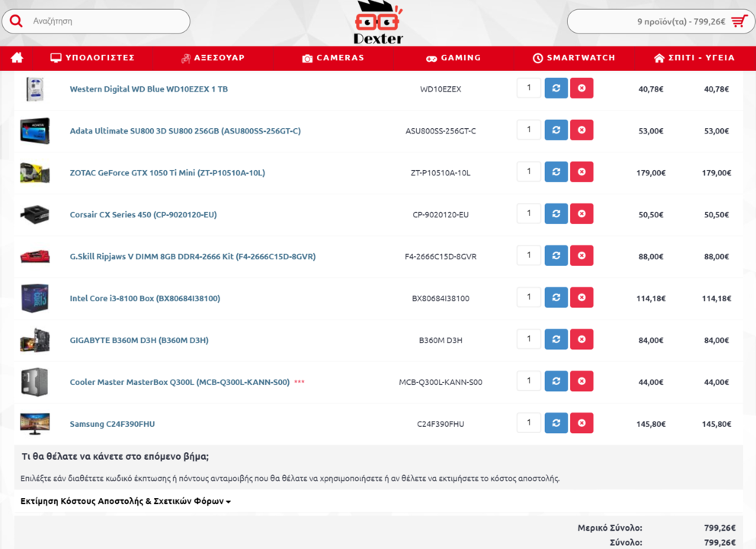Screen dimensions: 756x549
Task: Click the Αναζήτηση search field
Action: click(96, 21)
